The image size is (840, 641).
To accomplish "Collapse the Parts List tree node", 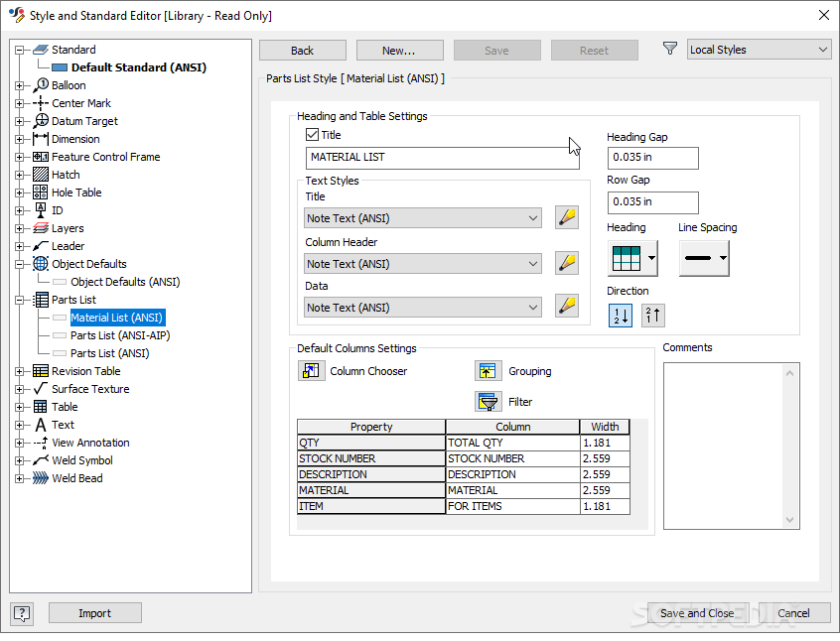I will click(19, 300).
